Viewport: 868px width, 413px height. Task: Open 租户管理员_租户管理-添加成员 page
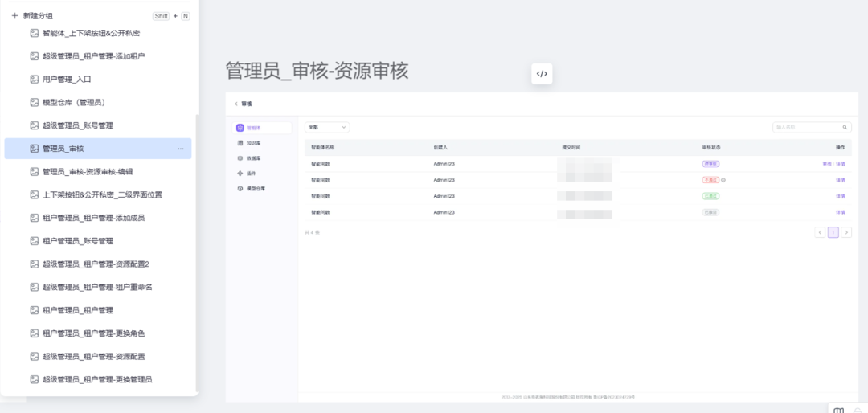[93, 218]
